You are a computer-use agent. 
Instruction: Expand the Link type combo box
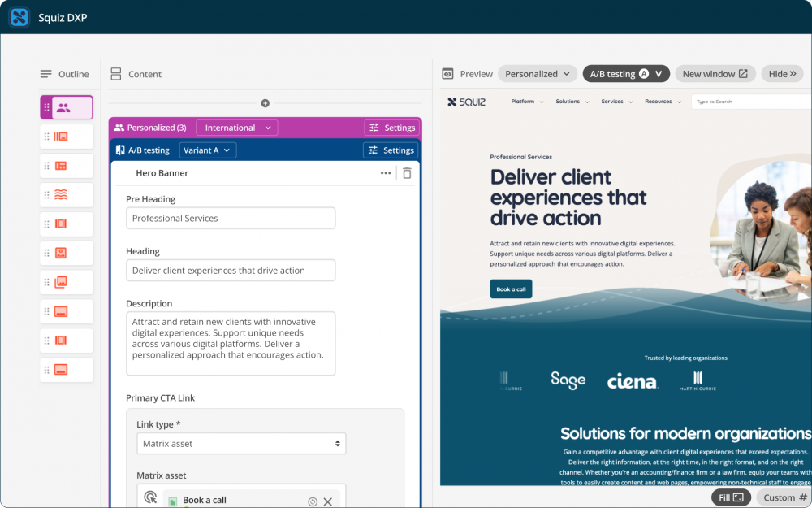tap(241, 443)
